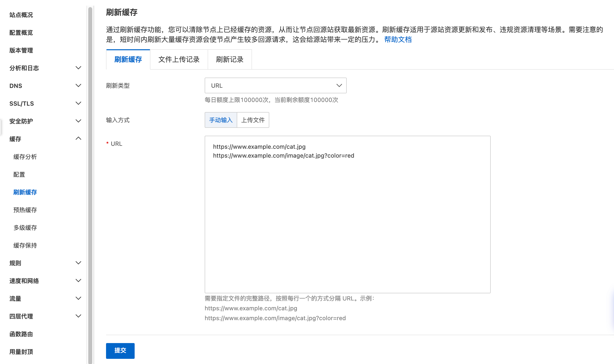Open the 缓存保持 page
The height and width of the screenshot is (364, 614).
click(25, 245)
